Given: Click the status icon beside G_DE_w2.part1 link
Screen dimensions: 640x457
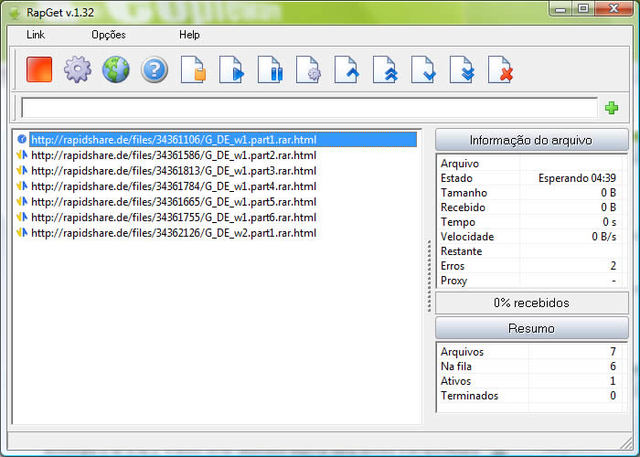Looking at the screenshot, I should [22, 233].
